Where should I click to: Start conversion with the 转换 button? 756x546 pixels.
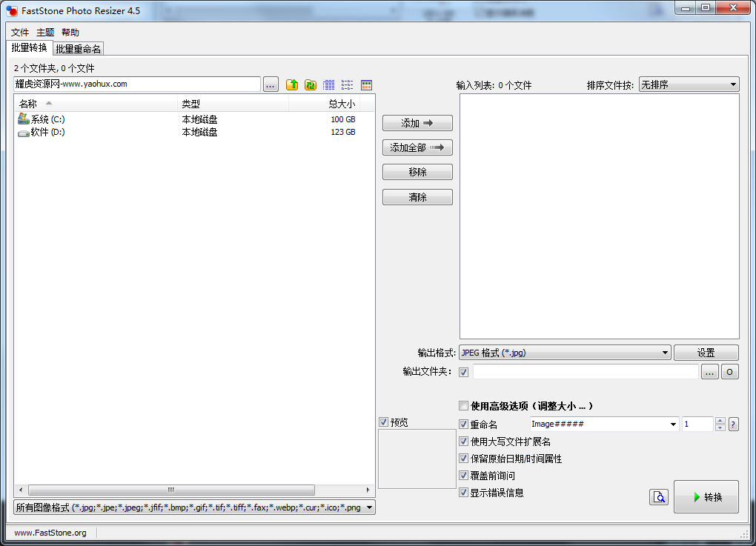pyautogui.click(x=706, y=497)
